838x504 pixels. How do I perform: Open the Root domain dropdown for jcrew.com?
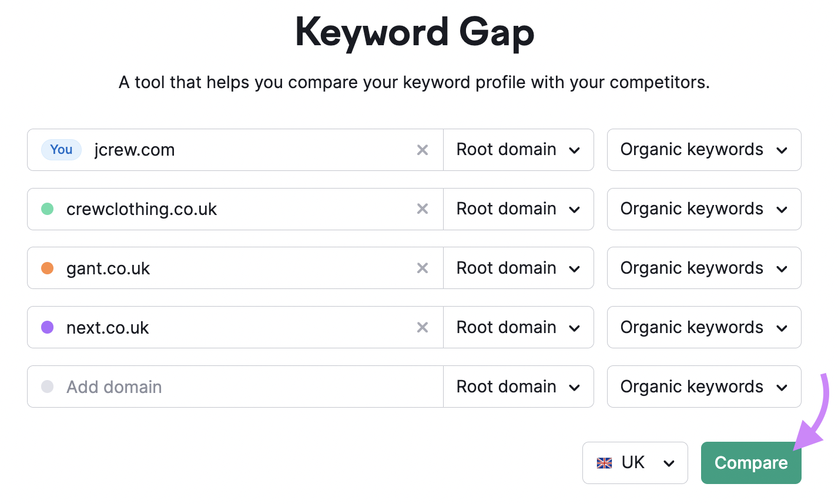click(x=518, y=150)
